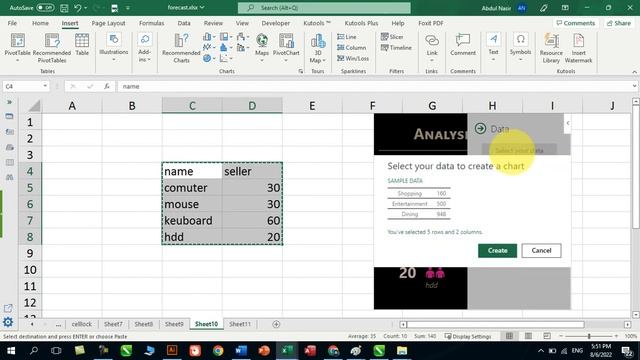The height and width of the screenshot is (360, 640).
Task: Open Windows taskbar search
Action: [34, 351]
